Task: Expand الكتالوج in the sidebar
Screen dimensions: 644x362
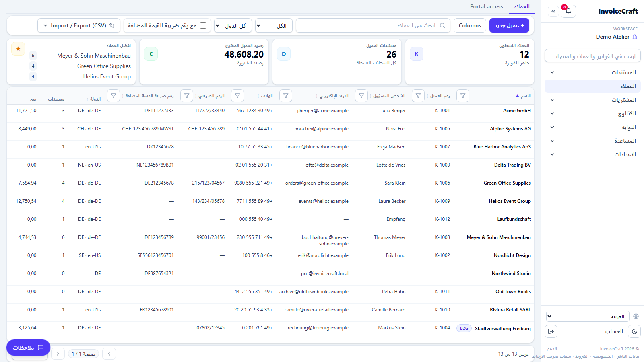Action: (x=592, y=113)
